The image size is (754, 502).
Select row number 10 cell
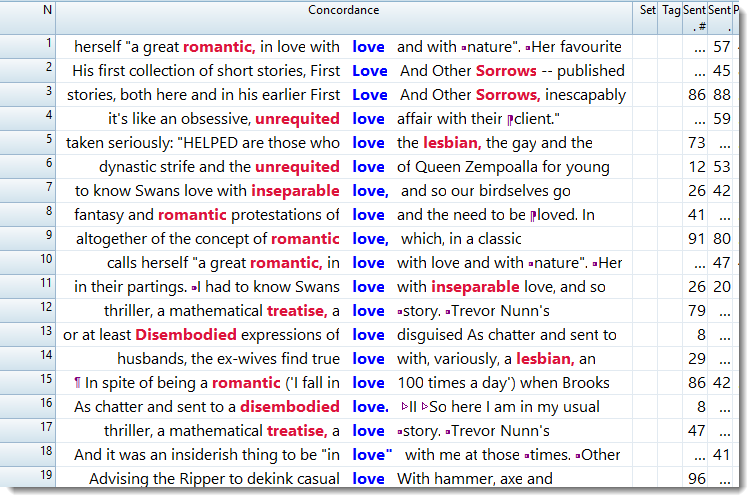[x=28, y=263]
